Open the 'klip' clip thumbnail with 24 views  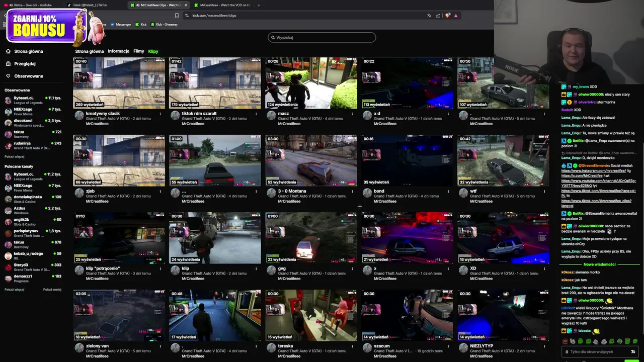(215, 238)
